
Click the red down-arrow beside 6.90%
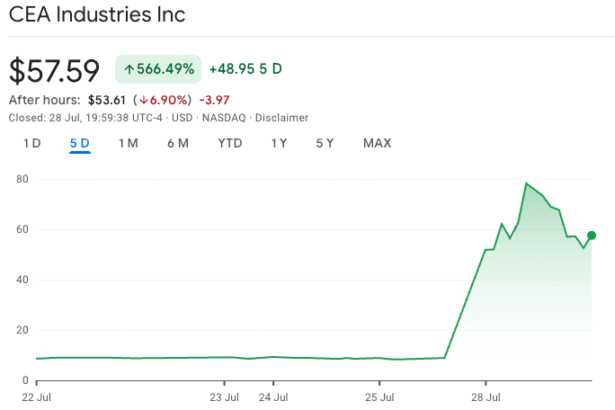144,100
